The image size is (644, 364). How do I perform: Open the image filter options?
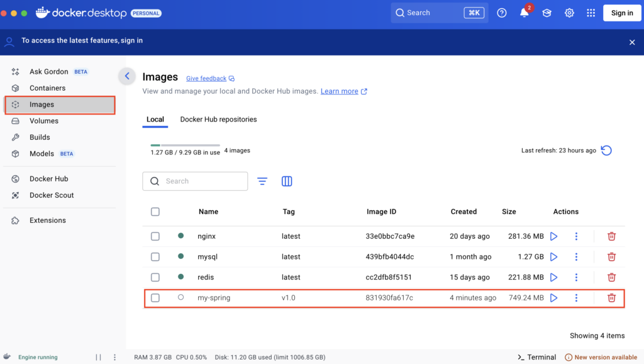pyautogui.click(x=262, y=181)
